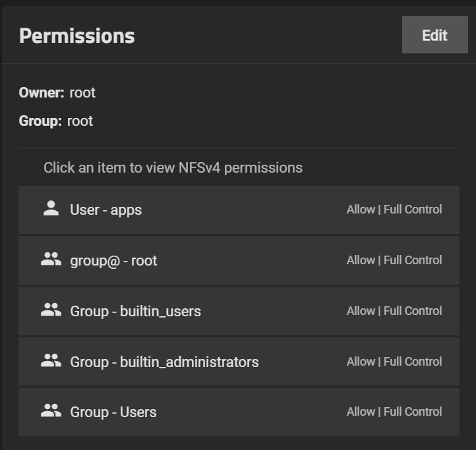Viewport: 476px width, 450px height.
Task: View Group - builtin_administrators NFSv4 permissions
Action: [x=239, y=362]
